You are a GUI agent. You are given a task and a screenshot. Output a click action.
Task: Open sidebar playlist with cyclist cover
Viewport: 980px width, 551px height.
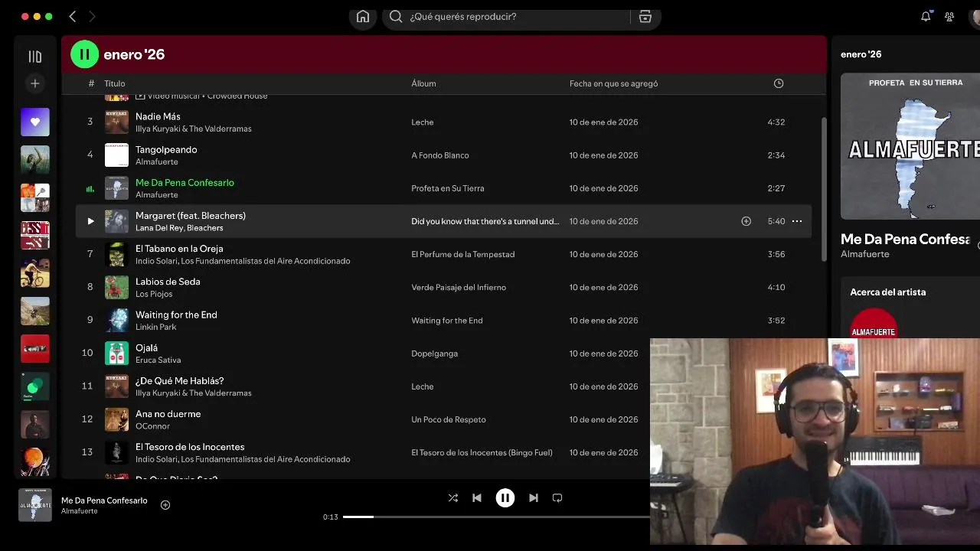[x=35, y=273]
